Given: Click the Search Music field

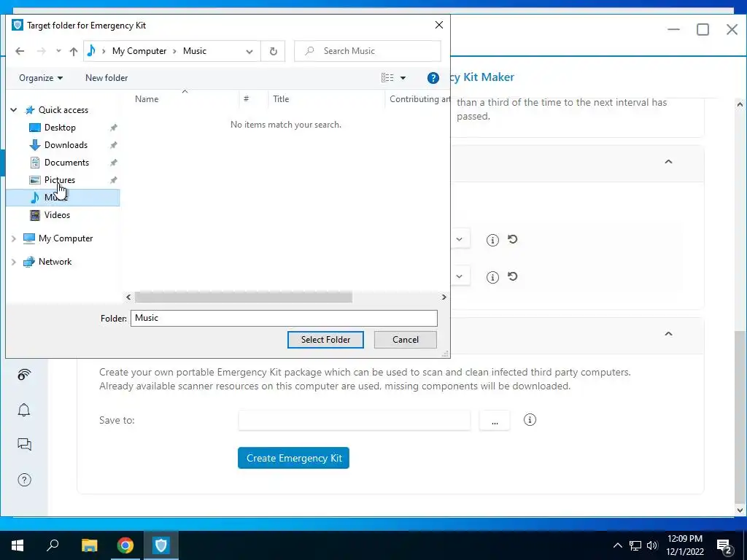Looking at the screenshot, I should pos(368,51).
